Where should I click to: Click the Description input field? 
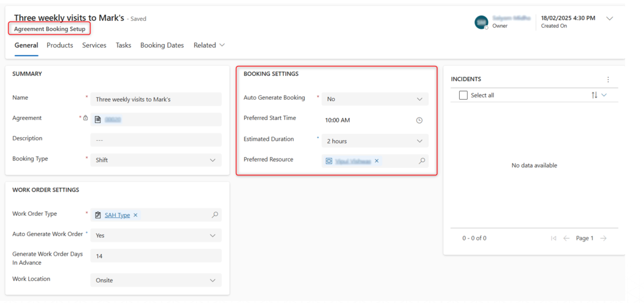click(156, 140)
